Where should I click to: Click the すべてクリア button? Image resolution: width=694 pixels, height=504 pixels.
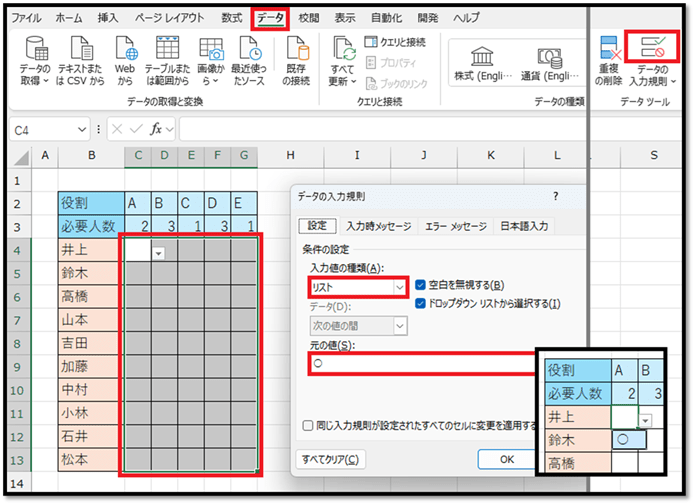(329, 460)
